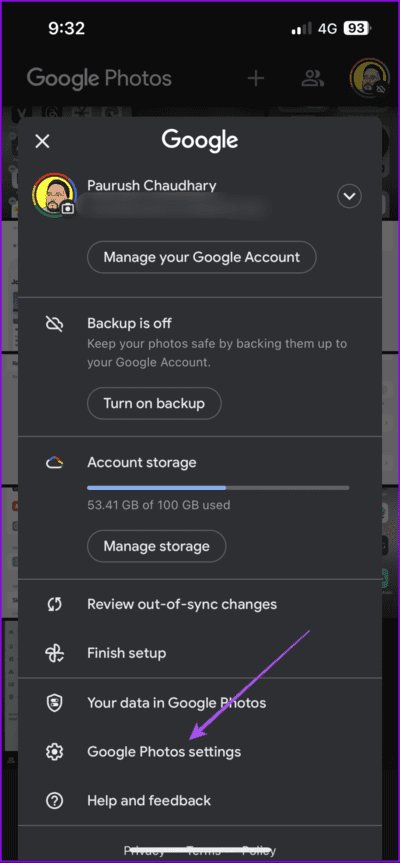Tap the plus create icon in header
Image resolution: width=400 pixels, height=863 pixels.
255,78
